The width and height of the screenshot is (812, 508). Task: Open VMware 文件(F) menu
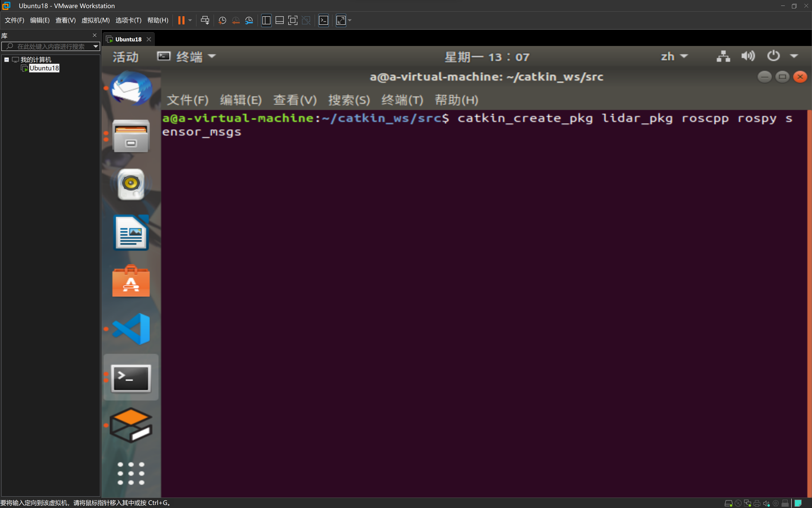(14, 20)
